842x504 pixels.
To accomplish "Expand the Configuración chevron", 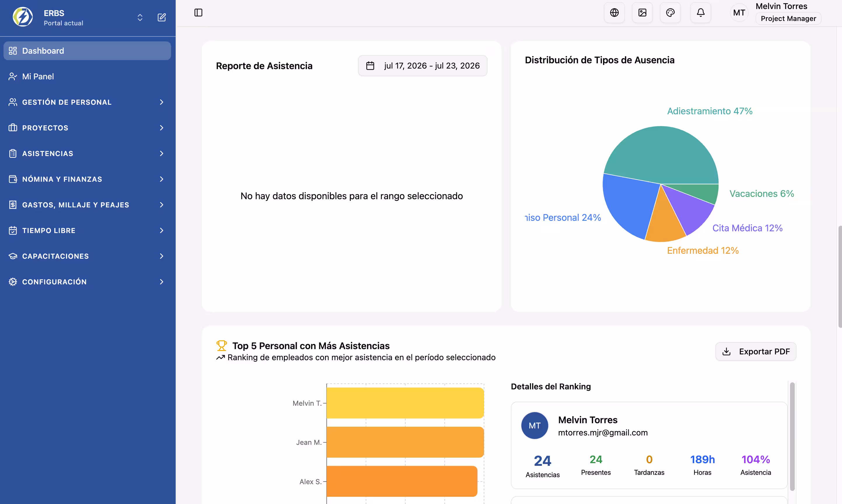I will click(x=162, y=281).
